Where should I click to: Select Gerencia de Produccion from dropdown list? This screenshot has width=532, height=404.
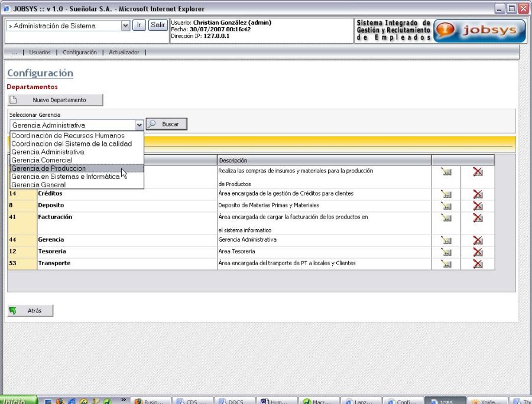[48, 168]
